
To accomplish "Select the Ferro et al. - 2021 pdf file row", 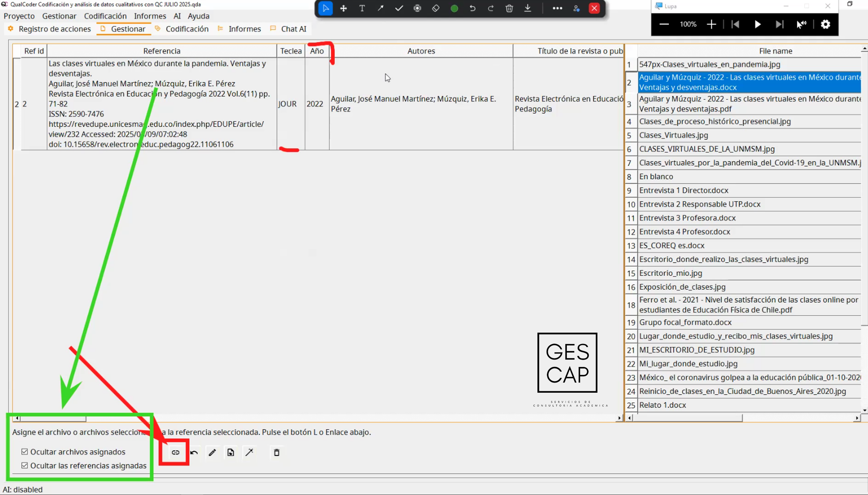I will point(749,305).
